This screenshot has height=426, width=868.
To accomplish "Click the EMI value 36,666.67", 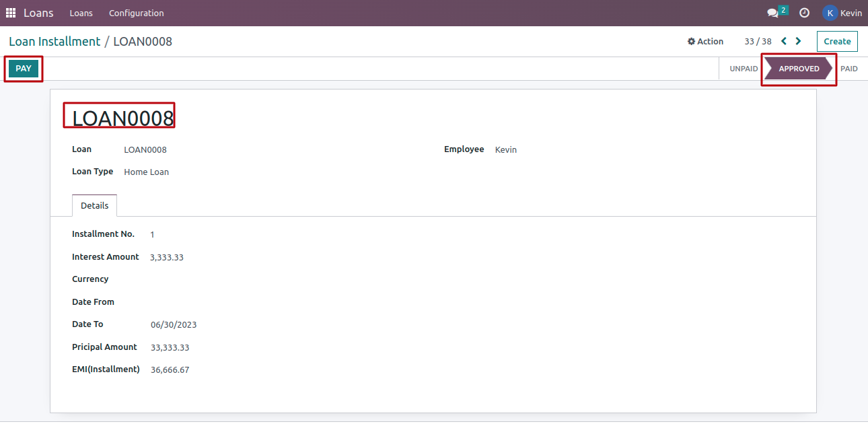I will 170,369.
